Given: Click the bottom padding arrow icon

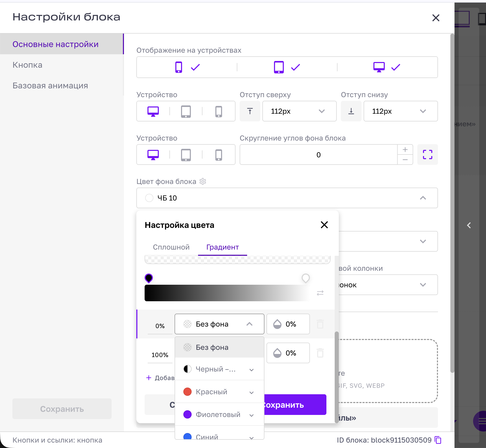Looking at the screenshot, I should [x=351, y=111].
